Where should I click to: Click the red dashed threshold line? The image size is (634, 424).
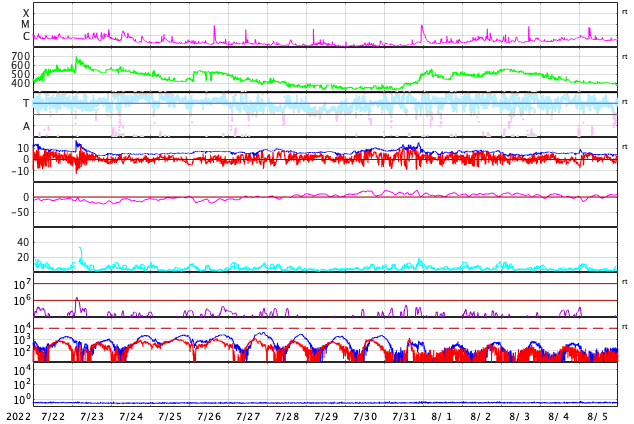pyautogui.click(x=300, y=328)
